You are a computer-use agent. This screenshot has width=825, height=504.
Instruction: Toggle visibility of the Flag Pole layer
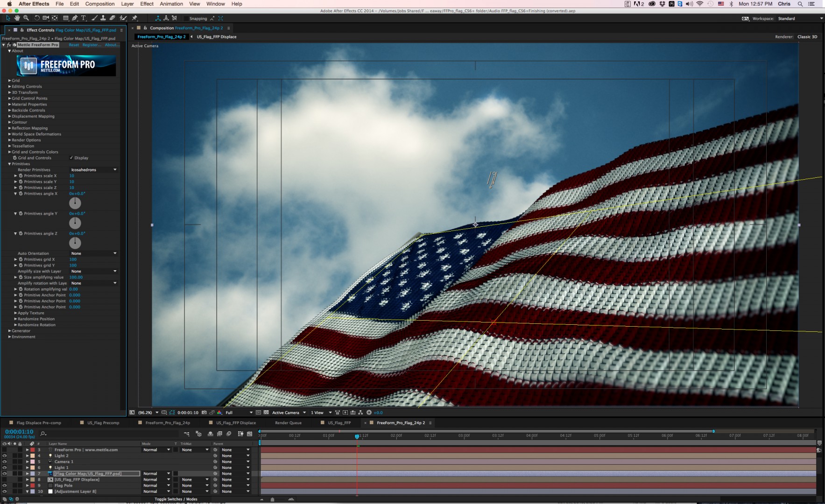[5, 485]
